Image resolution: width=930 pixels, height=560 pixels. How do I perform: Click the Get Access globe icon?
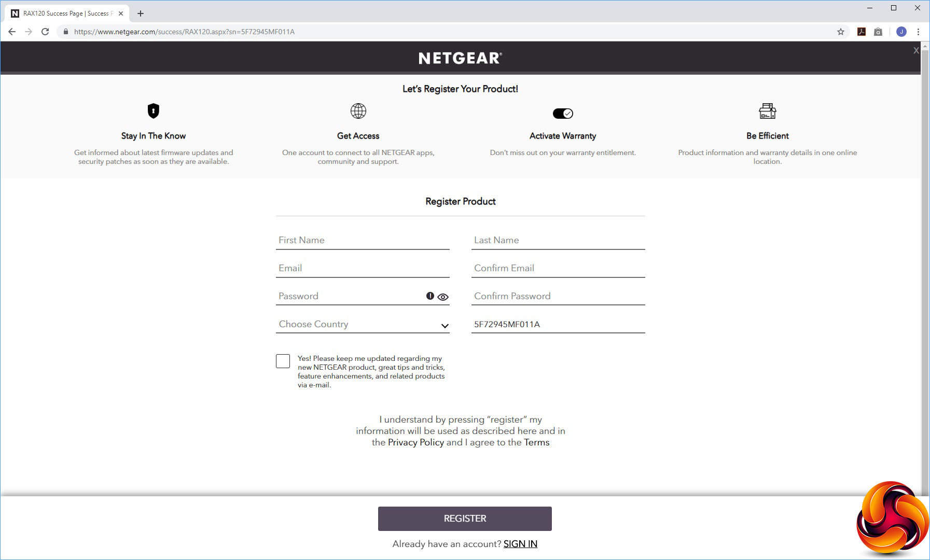coord(358,111)
